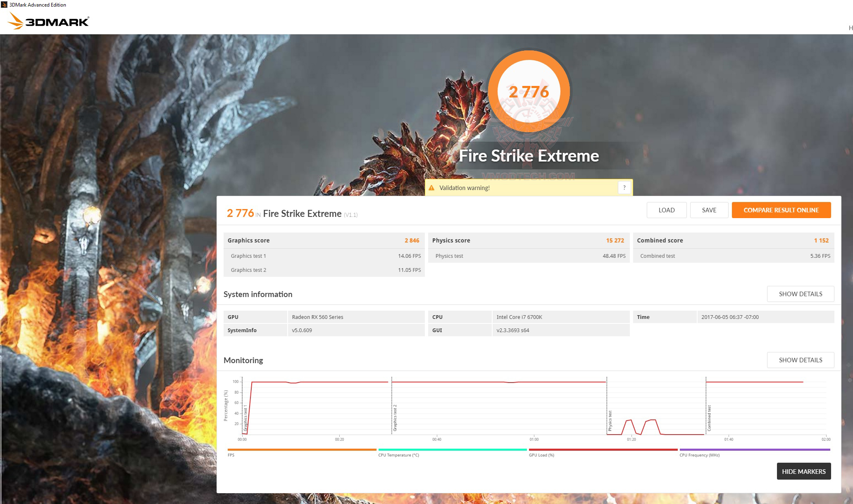Click the Graphics test 1 result row
Screen dimensions: 853x504
(x=324, y=256)
